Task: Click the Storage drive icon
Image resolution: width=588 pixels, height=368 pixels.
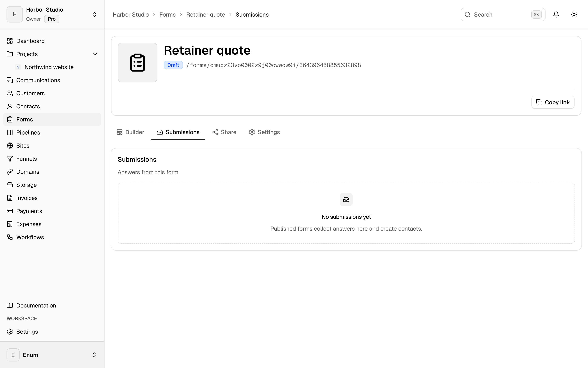Action: tap(10, 185)
